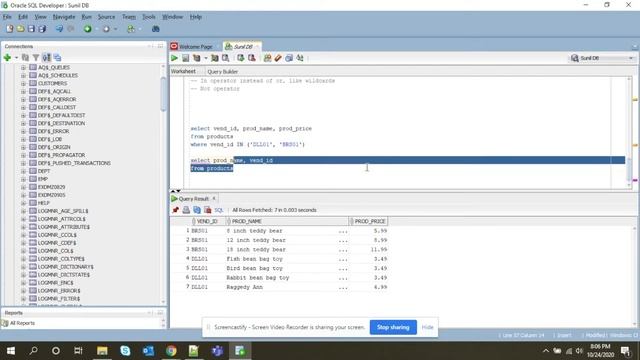The image size is (640, 360).
Task: Click the funnel Filter icon in Connections panel
Action: [x=36, y=58]
